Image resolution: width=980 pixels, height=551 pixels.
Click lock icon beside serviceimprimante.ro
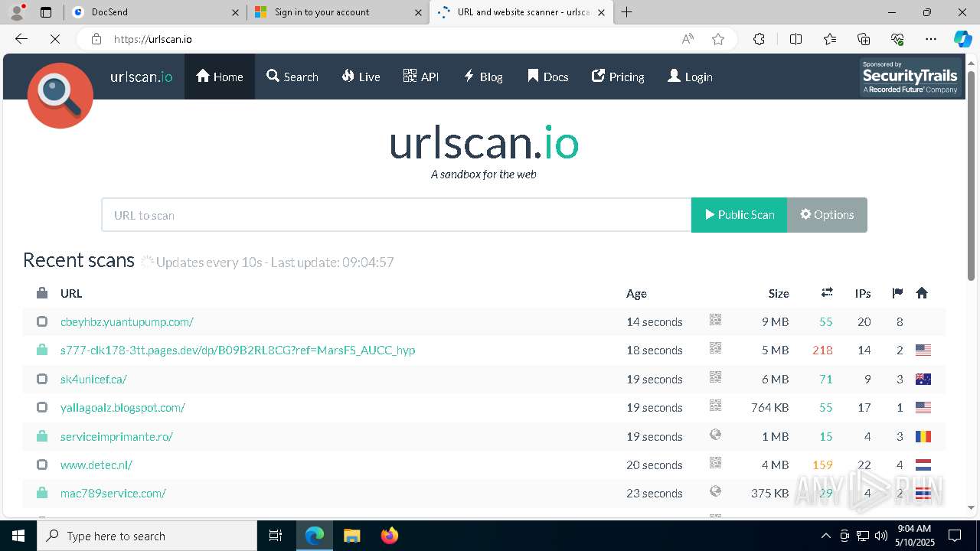coord(42,436)
